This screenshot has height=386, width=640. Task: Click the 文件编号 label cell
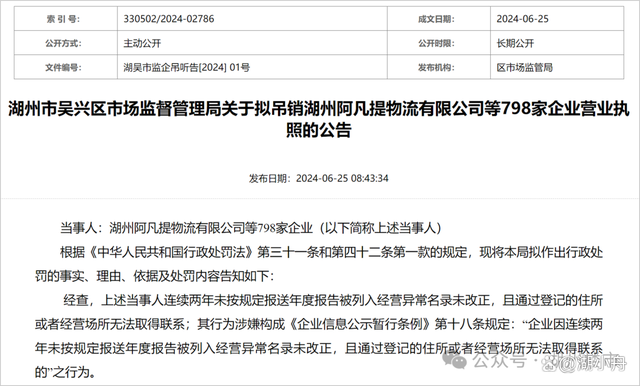[x=66, y=67]
